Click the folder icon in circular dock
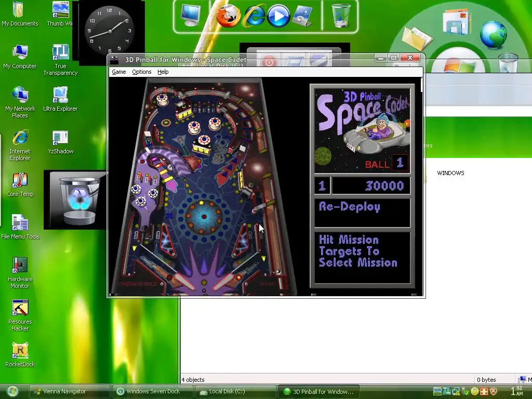Image resolution: width=532 pixels, height=399 pixels. 417,38
